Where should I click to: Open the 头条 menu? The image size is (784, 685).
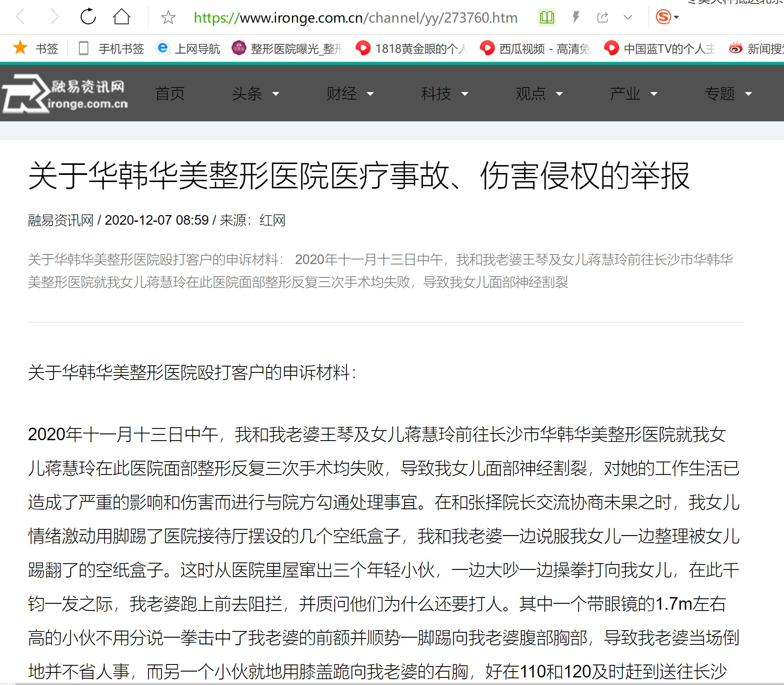[247, 94]
